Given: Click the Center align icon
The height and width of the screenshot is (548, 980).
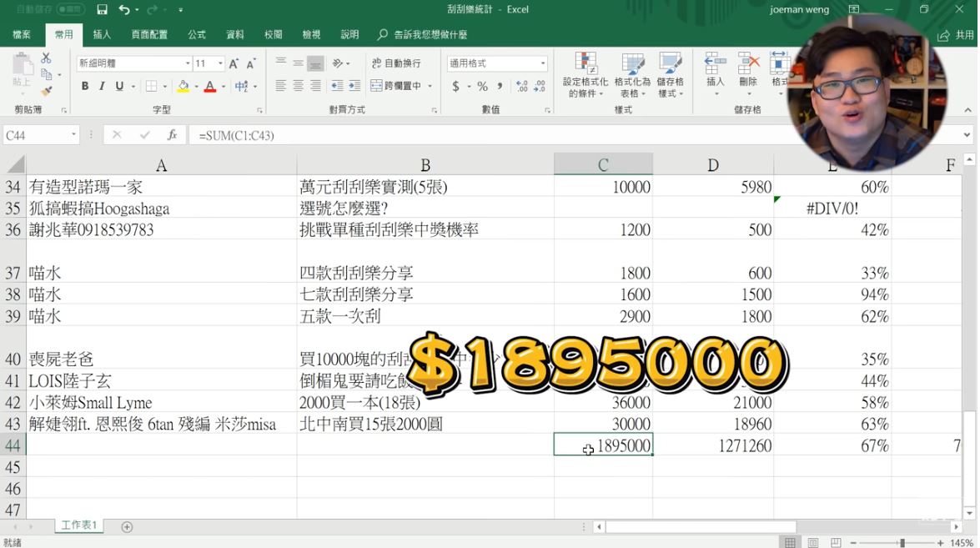Looking at the screenshot, I should [298, 86].
